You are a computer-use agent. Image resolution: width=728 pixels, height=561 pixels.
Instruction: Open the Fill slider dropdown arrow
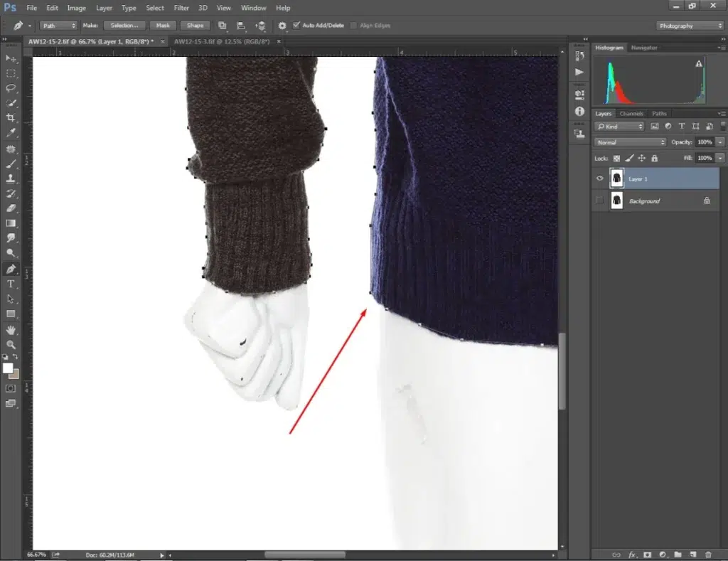pyautogui.click(x=720, y=158)
